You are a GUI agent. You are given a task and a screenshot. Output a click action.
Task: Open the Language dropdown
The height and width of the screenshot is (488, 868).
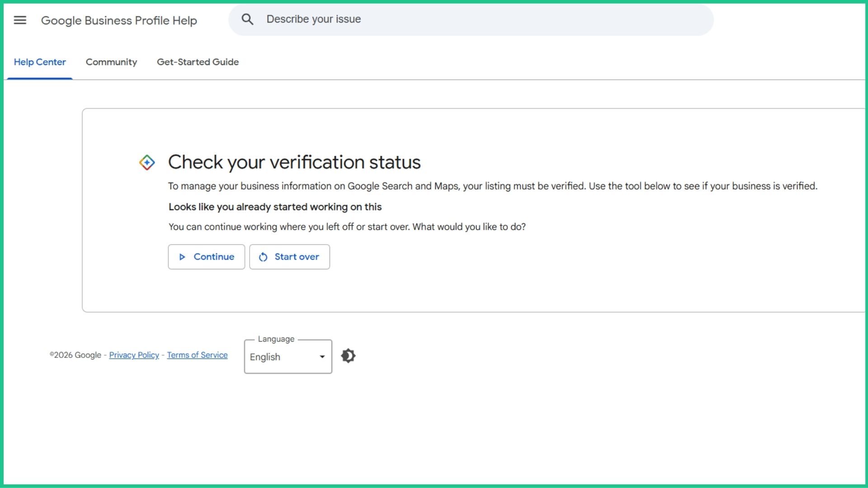point(288,357)
